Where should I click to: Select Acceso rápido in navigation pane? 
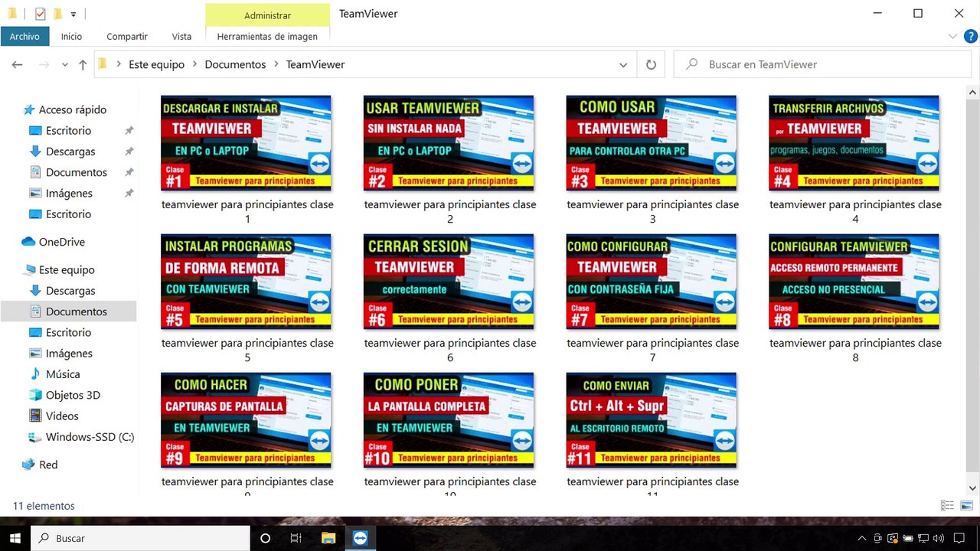[73, 109]
